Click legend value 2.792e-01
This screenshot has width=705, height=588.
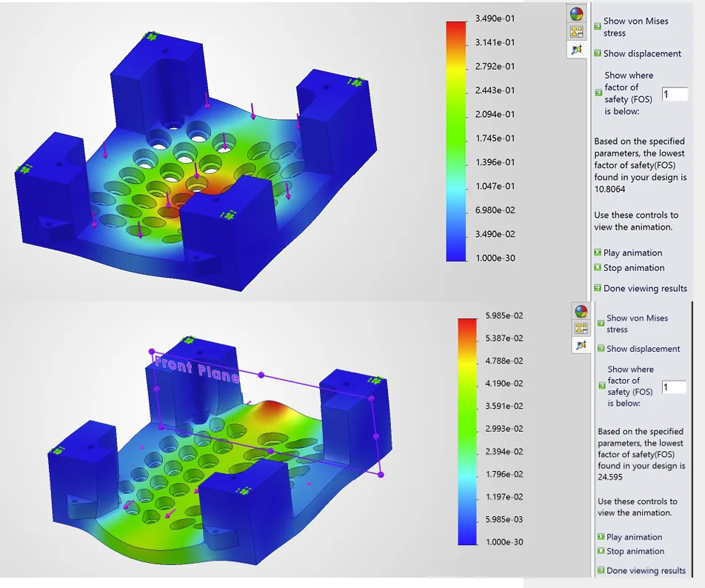(495, 66)
